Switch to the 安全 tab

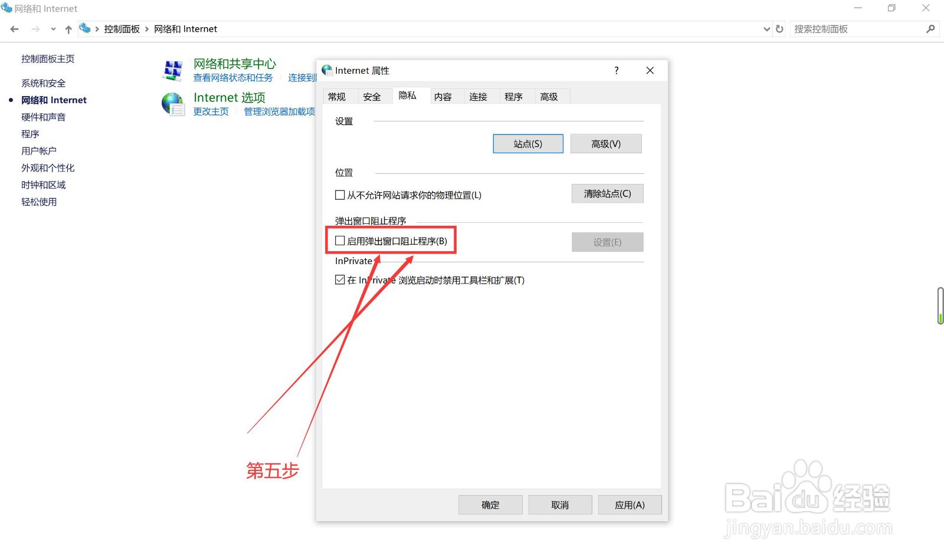click(372, 96)
